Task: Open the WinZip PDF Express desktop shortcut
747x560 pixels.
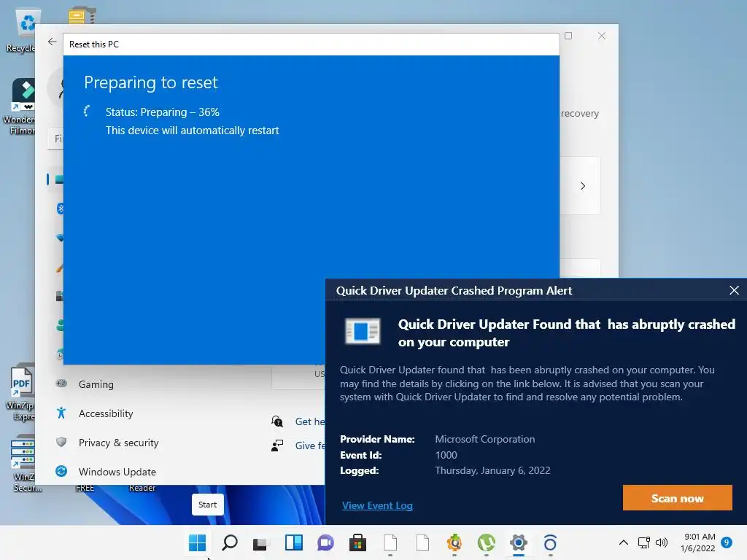Action: [x=21, y=393]
